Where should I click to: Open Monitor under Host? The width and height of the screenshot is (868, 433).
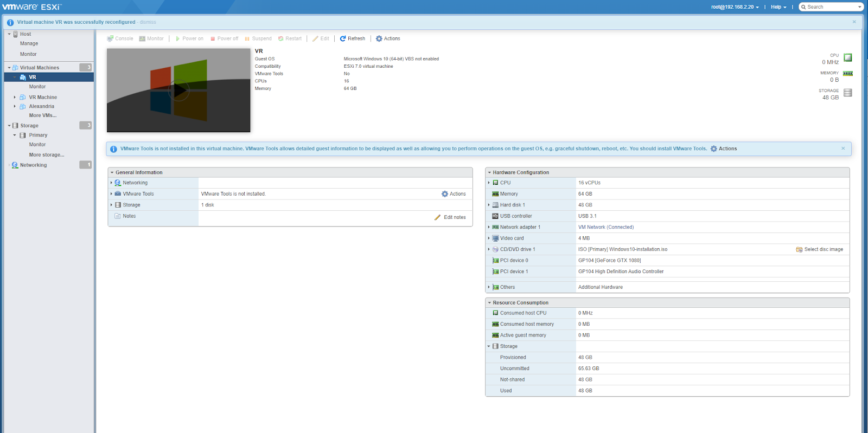coord(29,54)
